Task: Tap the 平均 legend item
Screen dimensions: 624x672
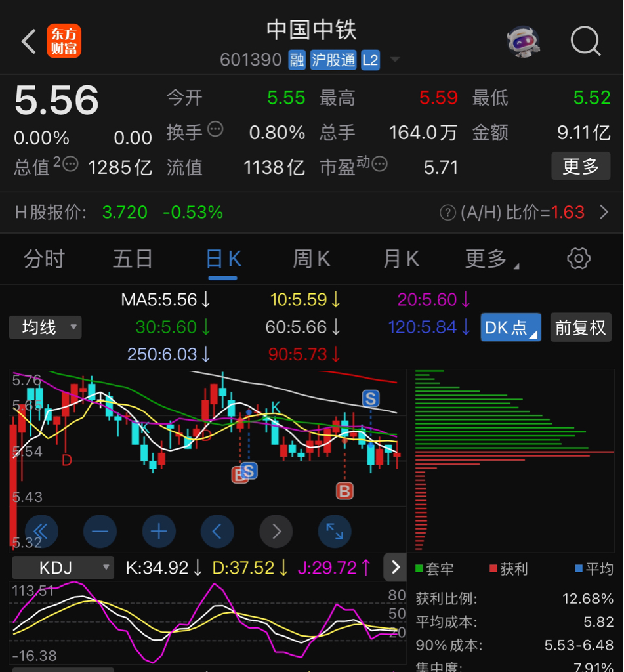Action: click(594, 569)
